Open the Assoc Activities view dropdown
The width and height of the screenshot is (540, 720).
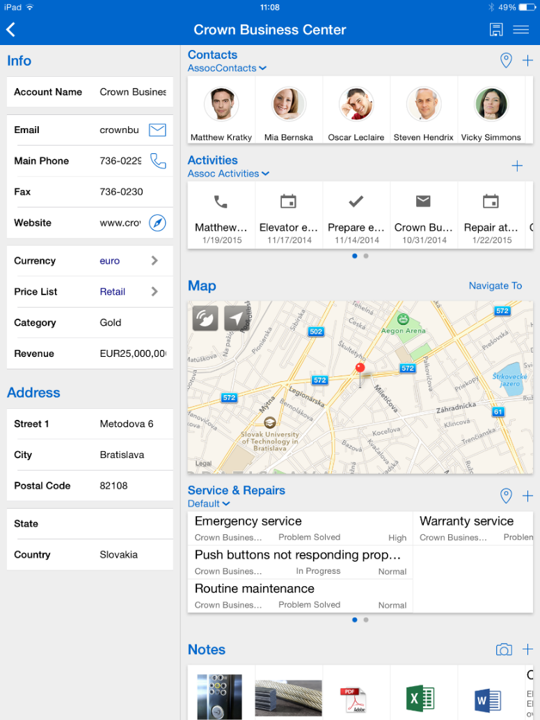228,174
